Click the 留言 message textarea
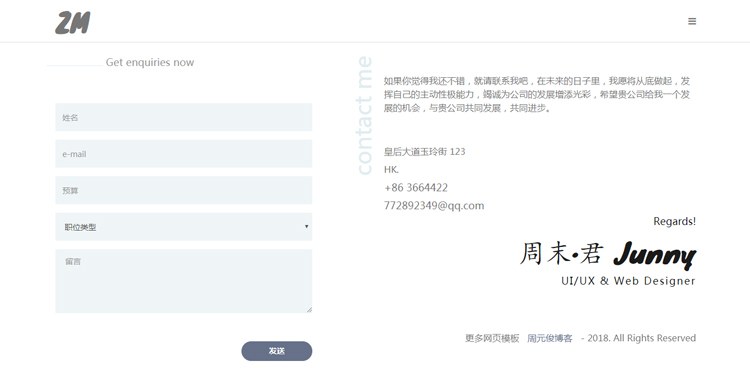The height and width of the screenshot is (368, 750). 184,281
